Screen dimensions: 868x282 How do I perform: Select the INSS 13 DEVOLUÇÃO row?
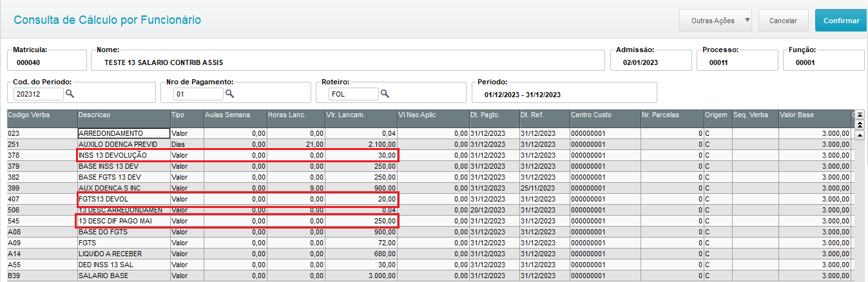(429, 155)
